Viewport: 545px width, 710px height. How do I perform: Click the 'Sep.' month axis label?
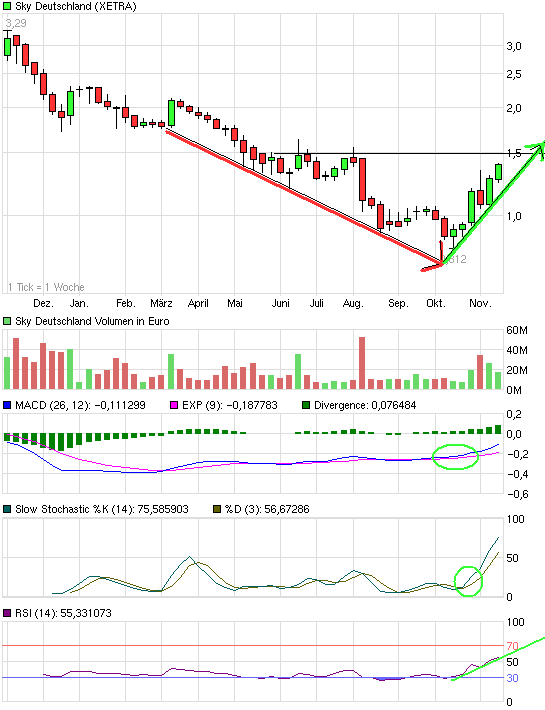point(398,303)
